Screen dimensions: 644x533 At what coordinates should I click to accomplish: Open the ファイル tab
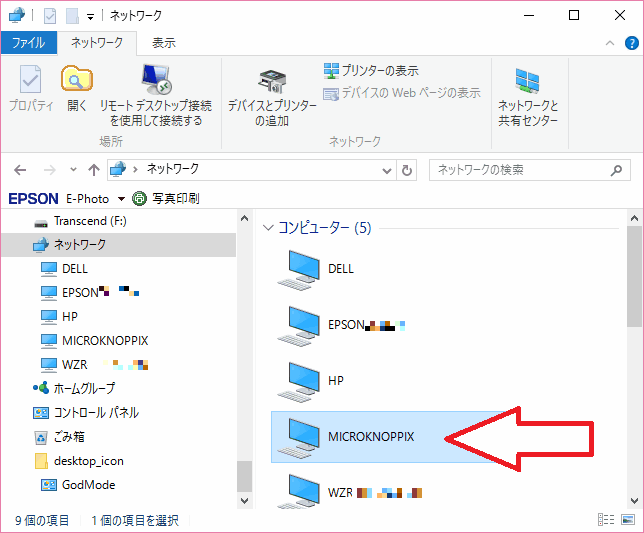29,43
